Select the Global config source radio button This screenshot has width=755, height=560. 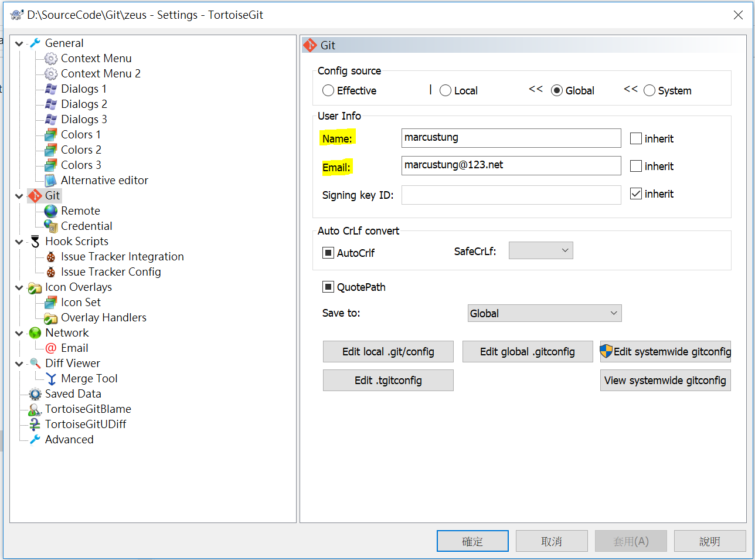point(557,90)
